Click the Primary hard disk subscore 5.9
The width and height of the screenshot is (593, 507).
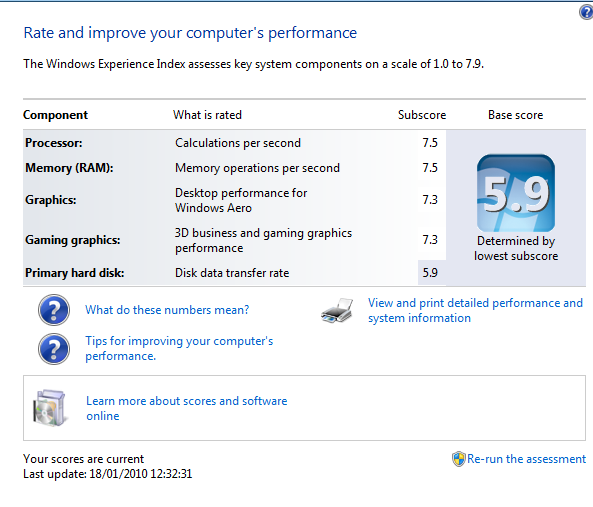430,273
